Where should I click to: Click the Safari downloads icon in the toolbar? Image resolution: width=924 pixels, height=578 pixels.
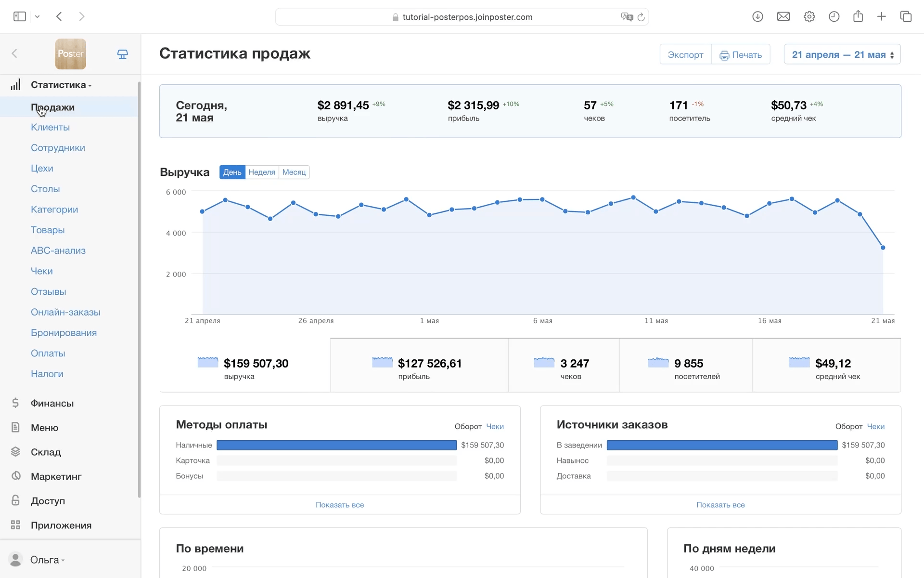(757, 17)
